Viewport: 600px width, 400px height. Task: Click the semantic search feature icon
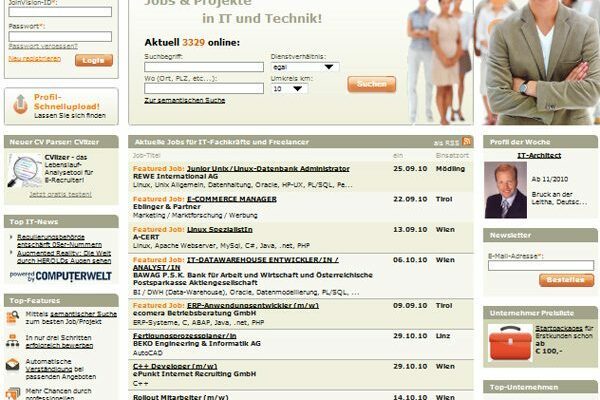click(13, 318)
